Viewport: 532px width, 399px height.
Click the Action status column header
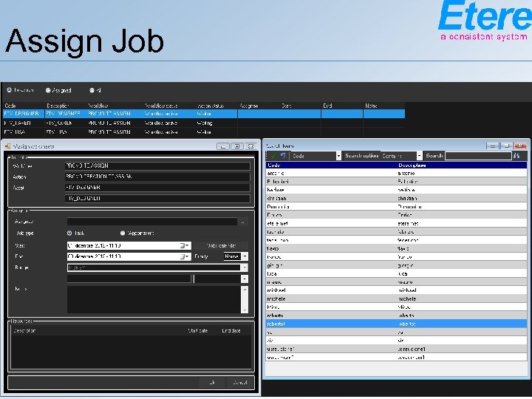tap(210, 106)
